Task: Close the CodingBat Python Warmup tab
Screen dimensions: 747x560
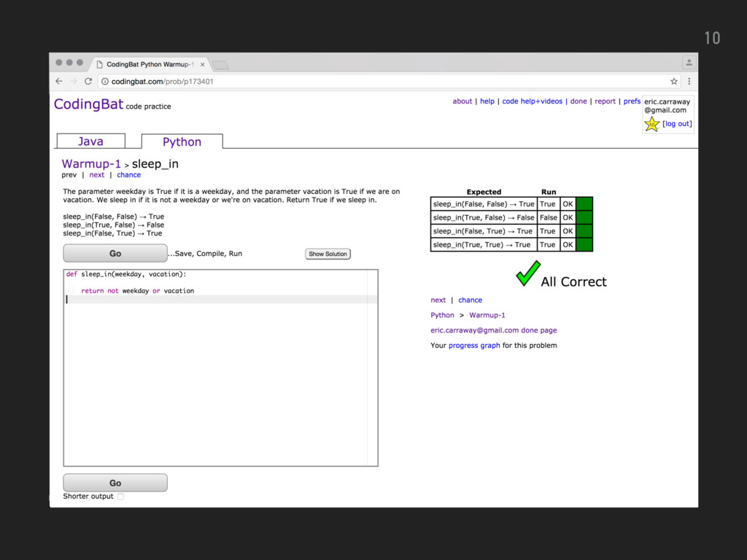Action: coord(203,64)
